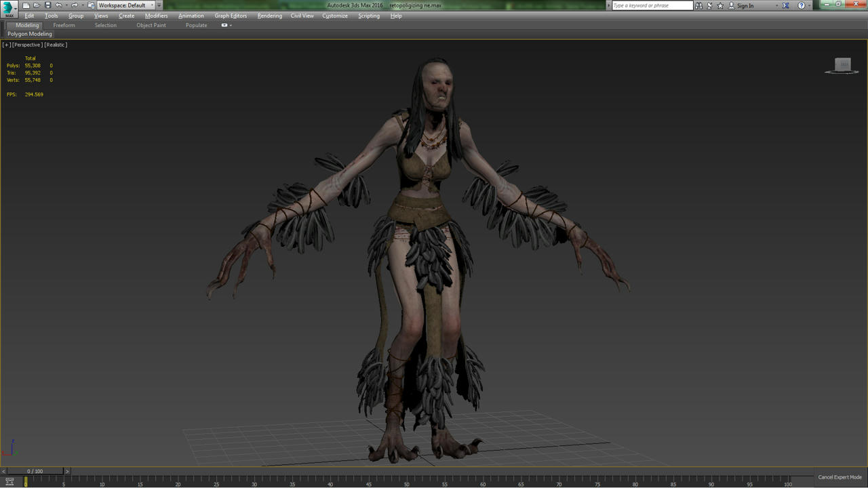
Task: Open the Mini Curve Editor icon
Action: (x=9, y=481)
